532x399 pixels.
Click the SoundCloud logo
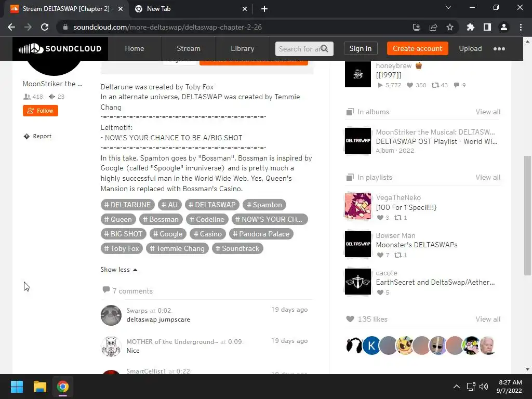point(60,49)
